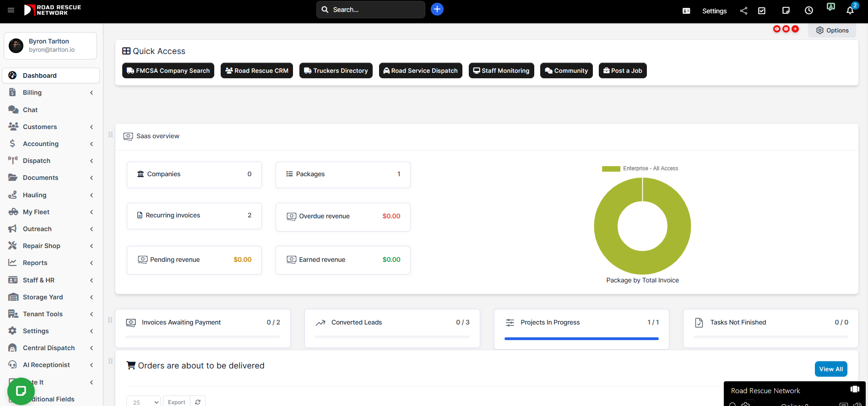Expand the Dispatch sidebar menu
This screenshot has width=868, height=406.
51,161
